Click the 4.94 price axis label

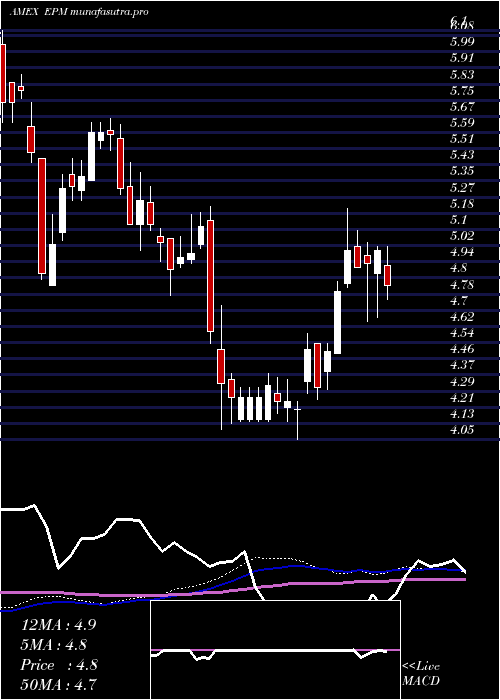tap(462, 252)
